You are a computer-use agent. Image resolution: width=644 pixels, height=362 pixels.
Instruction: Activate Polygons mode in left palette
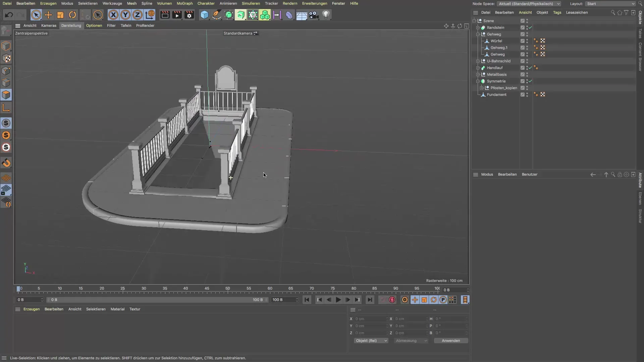click(6, 95)
